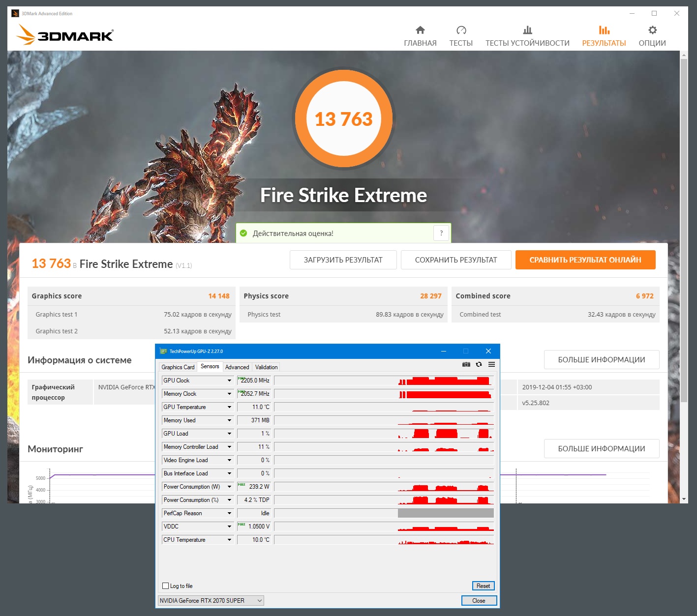Screen dimensions: 697x616
Task: Click ЗАГРУЗИТЬ РЕЗУЛЬТАТ button
Action: [x=343, y=260]
